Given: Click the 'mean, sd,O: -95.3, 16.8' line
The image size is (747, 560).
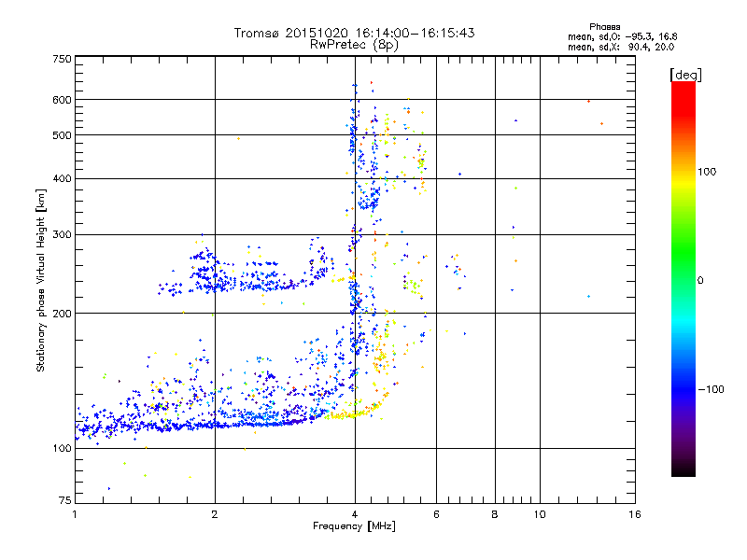Looking at the screenshot, I should click(622, 36).
